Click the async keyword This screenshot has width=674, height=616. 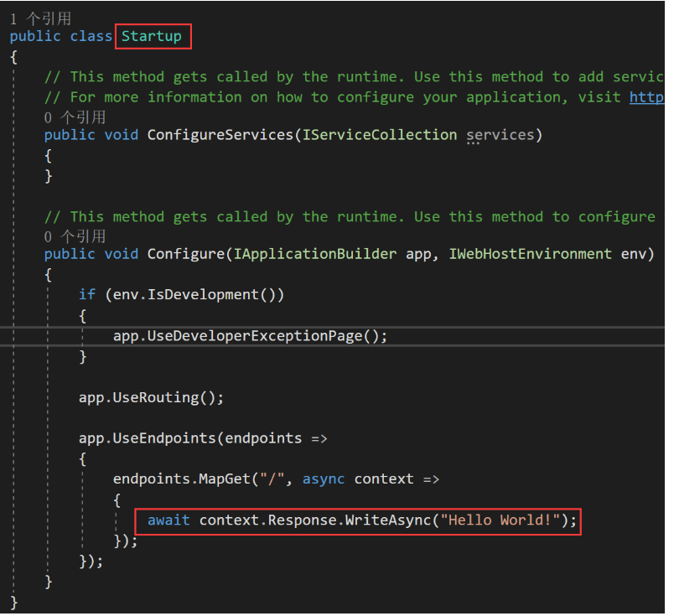point(324,479)
